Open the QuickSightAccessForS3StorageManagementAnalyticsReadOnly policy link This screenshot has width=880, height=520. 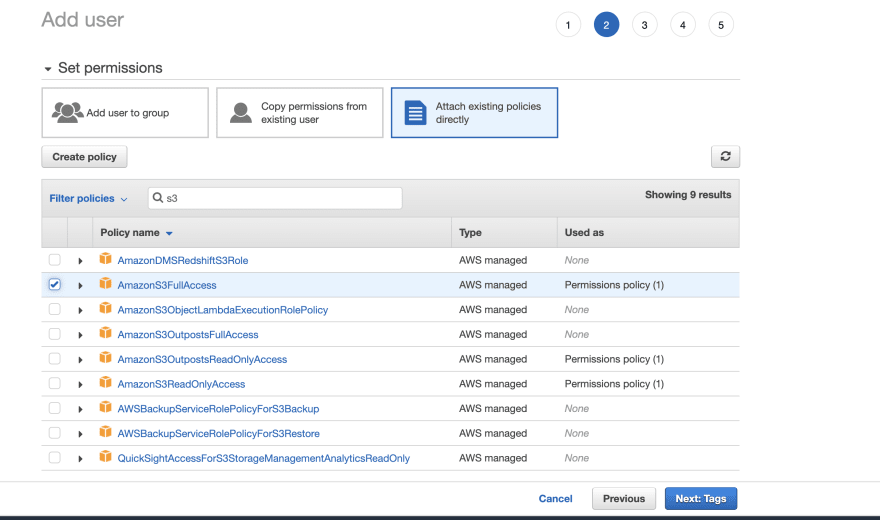click(x=263, y=458)
